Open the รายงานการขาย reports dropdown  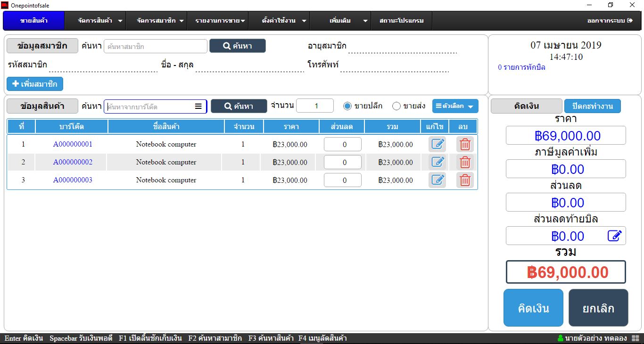click(x=220, y=21)
